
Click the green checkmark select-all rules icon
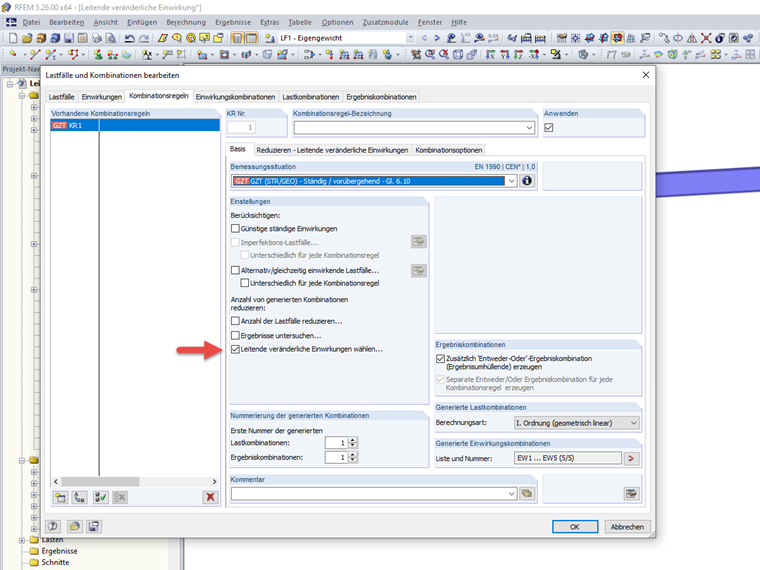coord(100,497)
